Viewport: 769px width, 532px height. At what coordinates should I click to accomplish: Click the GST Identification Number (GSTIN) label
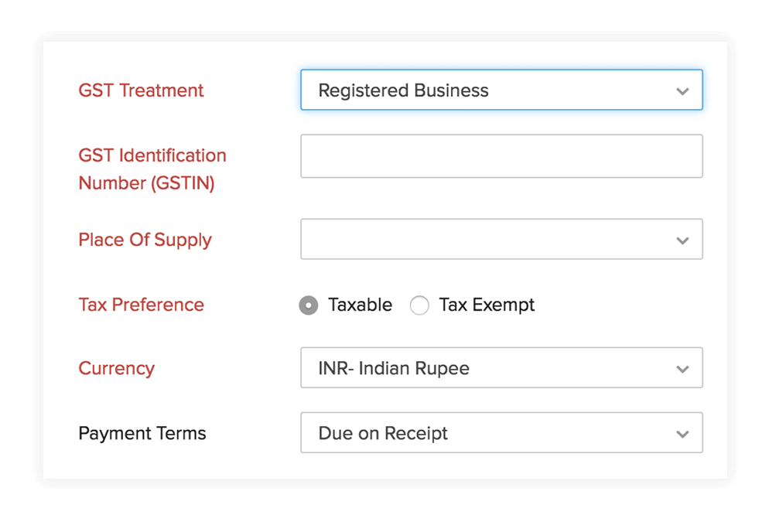point(152,169)
